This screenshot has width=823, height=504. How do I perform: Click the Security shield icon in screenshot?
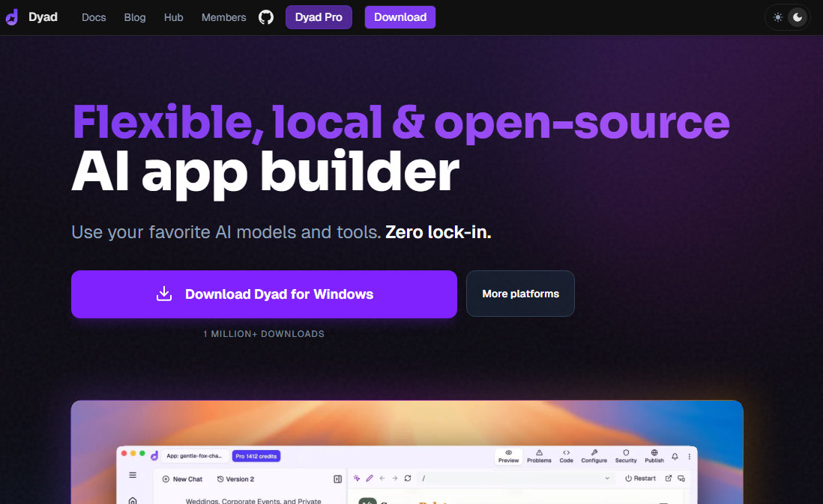point(626,452)
